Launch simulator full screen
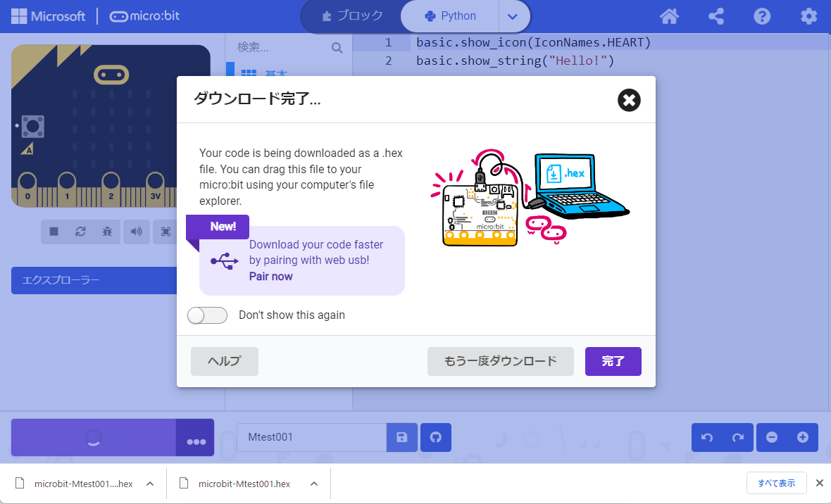Image resolution: width=831 pixels, height=504 pixels. click(x=165, y=232)
